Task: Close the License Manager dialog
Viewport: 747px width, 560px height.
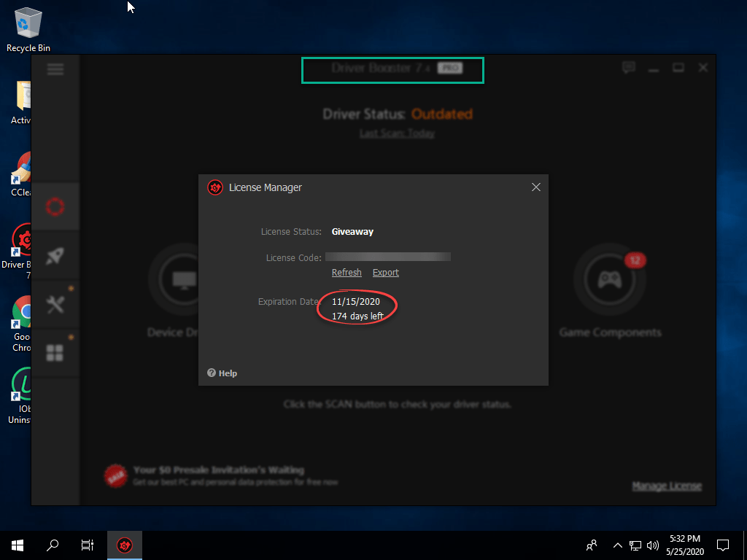Action: tap(536, 187)
